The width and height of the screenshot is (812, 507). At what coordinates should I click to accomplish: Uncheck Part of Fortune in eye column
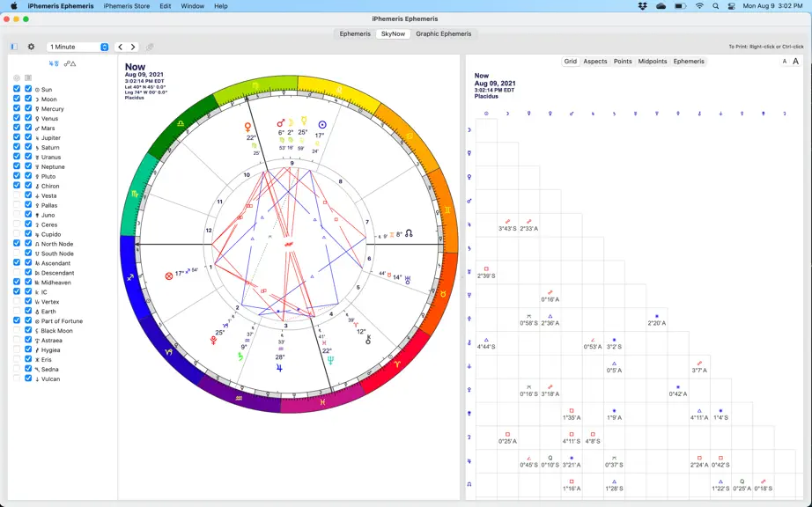(x=17, y=320)
